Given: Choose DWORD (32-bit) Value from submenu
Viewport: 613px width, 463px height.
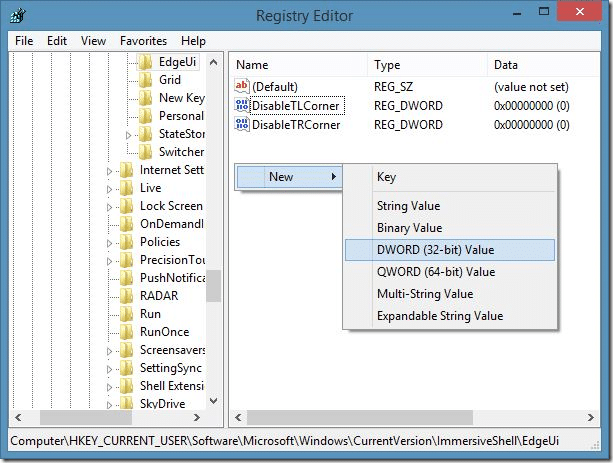Looking at the screenshot, I should [x=450, y=250].
